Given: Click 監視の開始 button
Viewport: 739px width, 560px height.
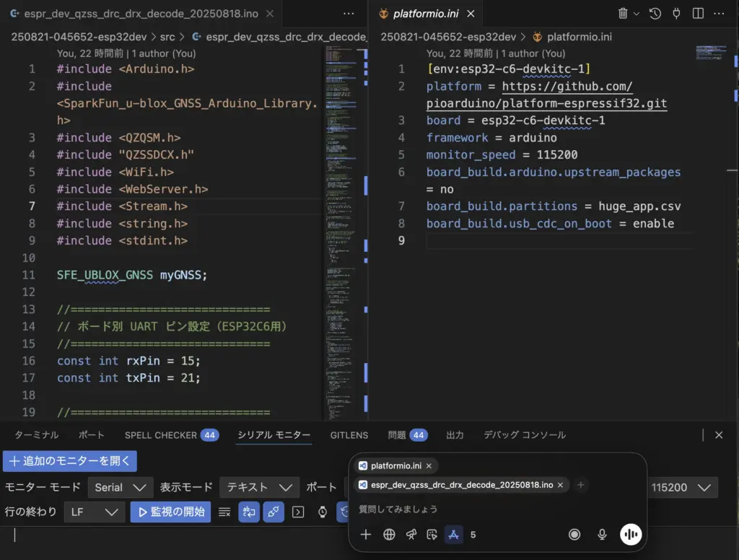Looking at the screenshot, I should [x=170, y=512].
